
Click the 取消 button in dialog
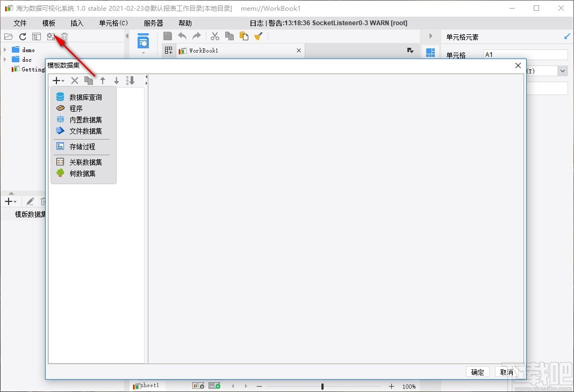(x=507, y=372)
